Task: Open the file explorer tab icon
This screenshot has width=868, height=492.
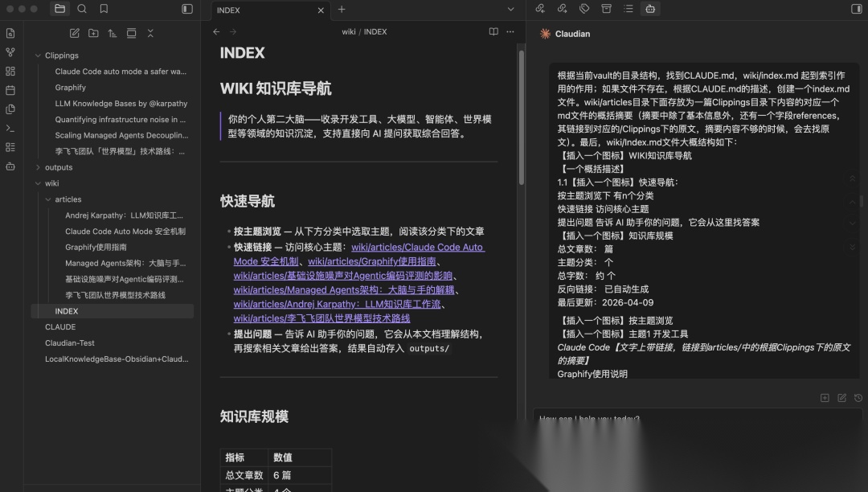Action: pyautogui.click(x=59, y=9)
